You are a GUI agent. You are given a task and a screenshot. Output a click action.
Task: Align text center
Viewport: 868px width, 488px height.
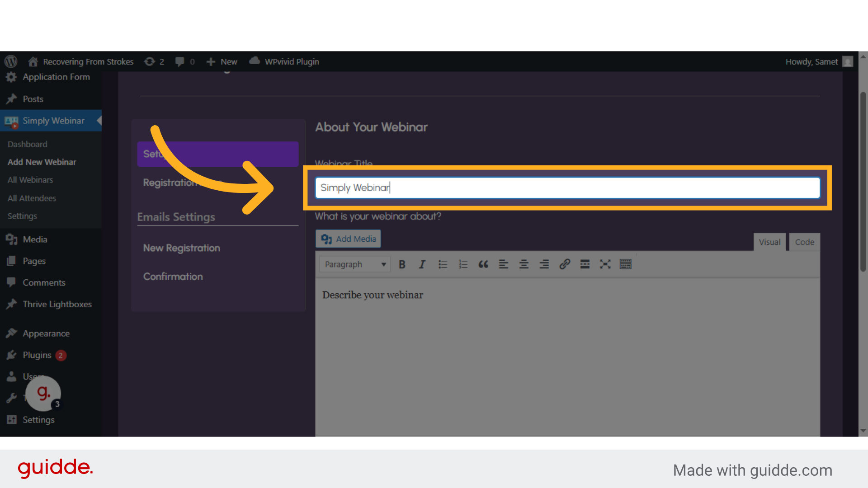pos(524,264)
